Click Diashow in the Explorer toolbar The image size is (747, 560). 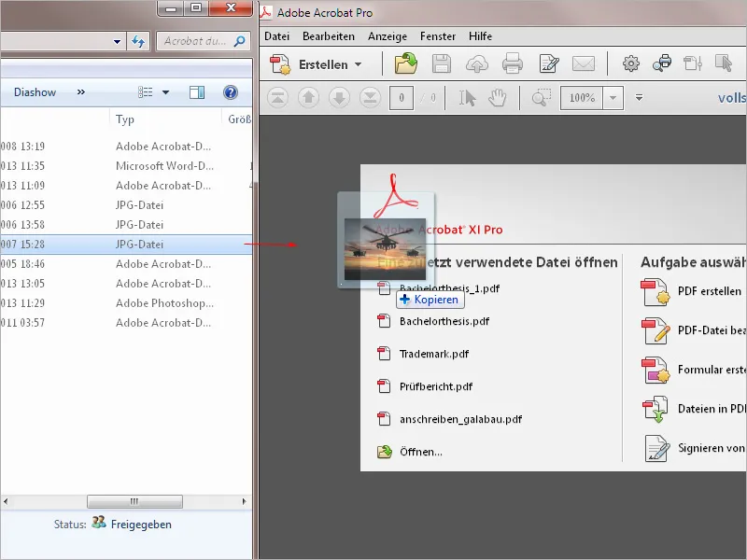coord(35,92)
